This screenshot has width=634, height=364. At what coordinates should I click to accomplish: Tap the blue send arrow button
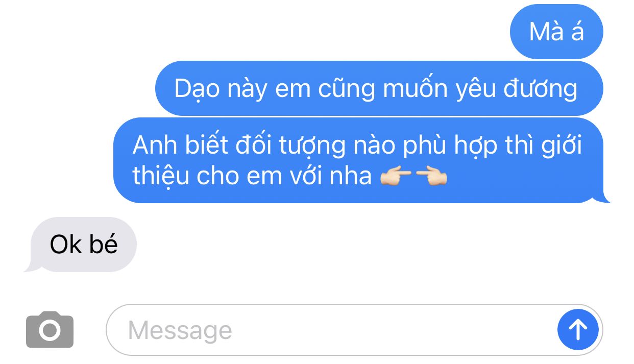point(577,329)
